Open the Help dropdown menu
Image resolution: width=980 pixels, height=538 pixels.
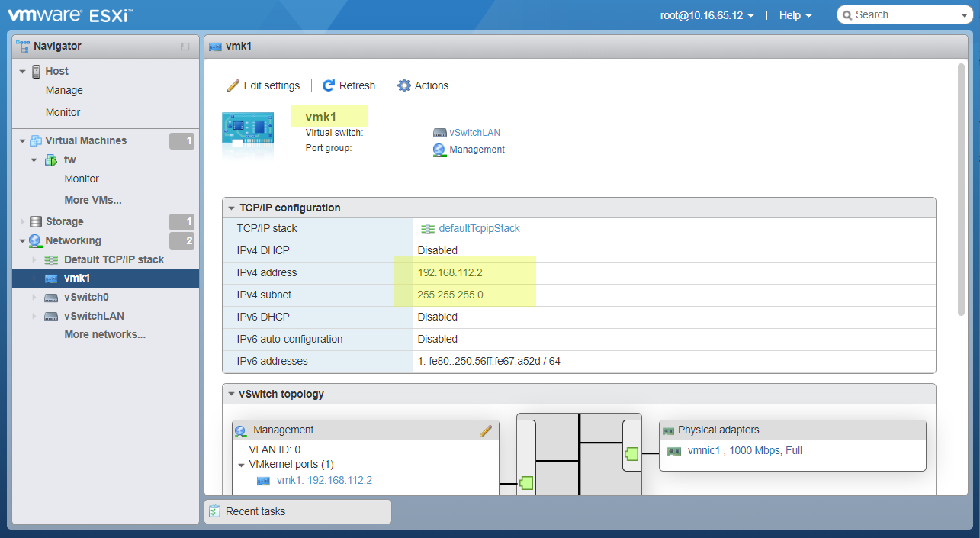coord(795,15)
